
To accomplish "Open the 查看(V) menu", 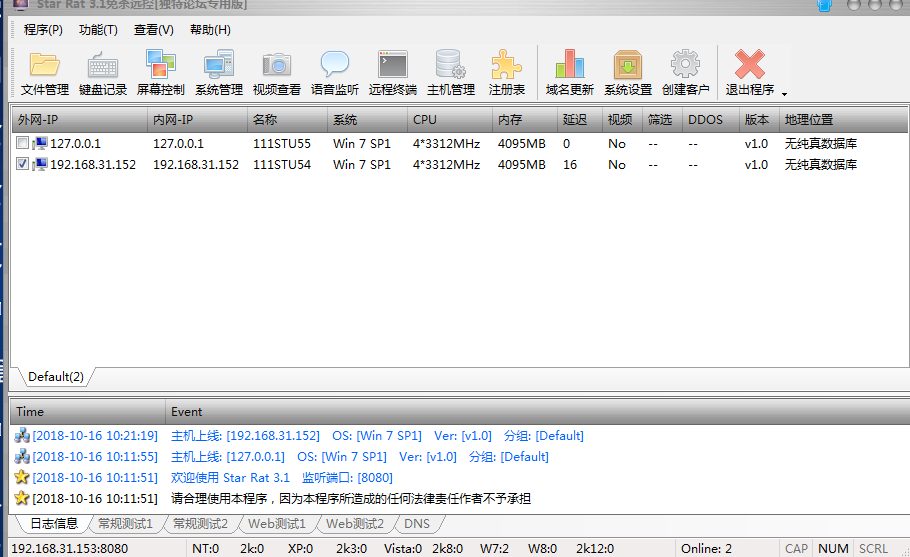I will click(x=154, y=30).
